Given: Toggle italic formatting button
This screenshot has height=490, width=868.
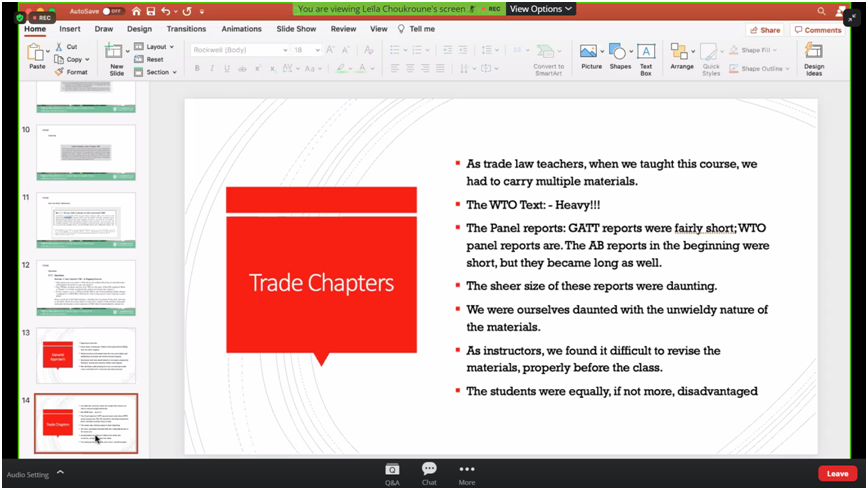Looking at the screenshot, I should click(x=211, y=69).
